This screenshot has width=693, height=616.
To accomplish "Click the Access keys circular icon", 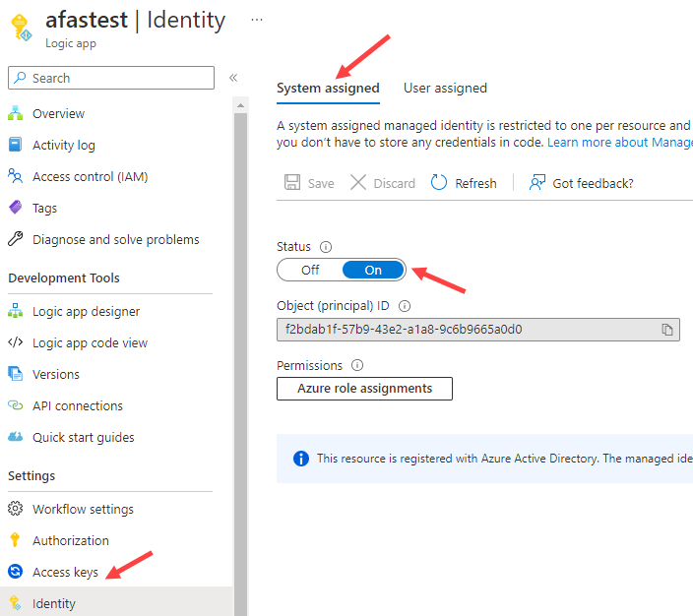I will point(16,572).
